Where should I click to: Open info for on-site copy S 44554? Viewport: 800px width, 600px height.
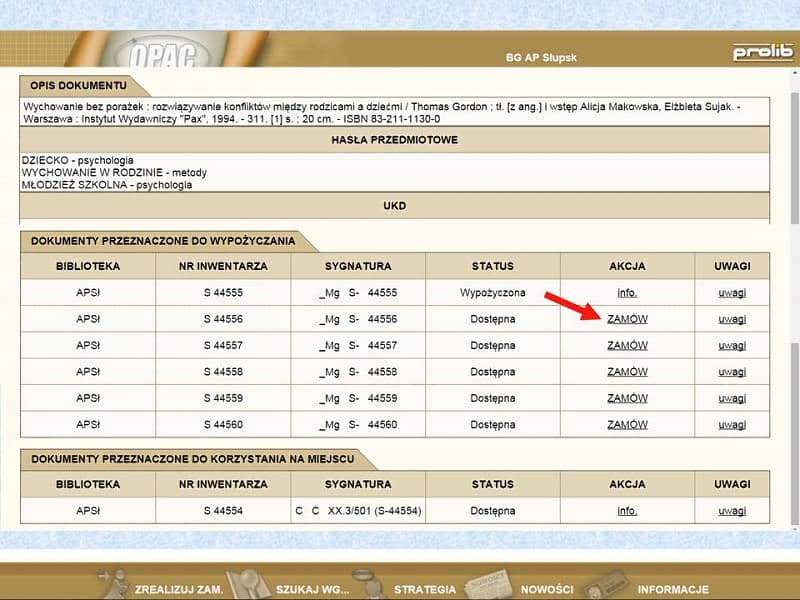click(x=627, y=510)
